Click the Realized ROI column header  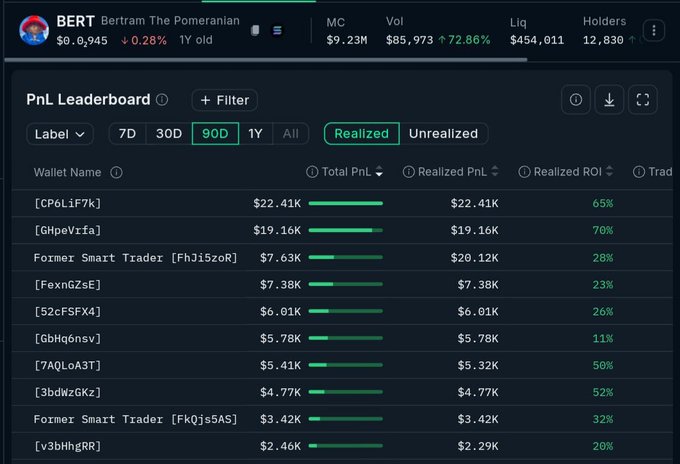click(568, 172)
